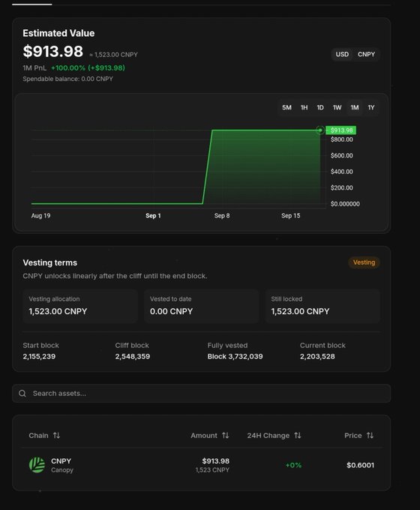The height and width of the screenshot is (510, 420).
Task: Click the chart's latest data point marker
Action: coord(320,130)
